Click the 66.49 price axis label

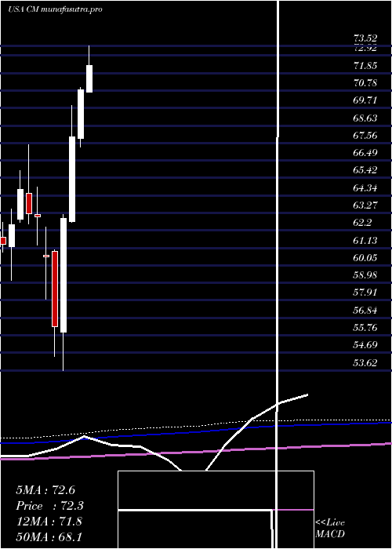[365, 153]
